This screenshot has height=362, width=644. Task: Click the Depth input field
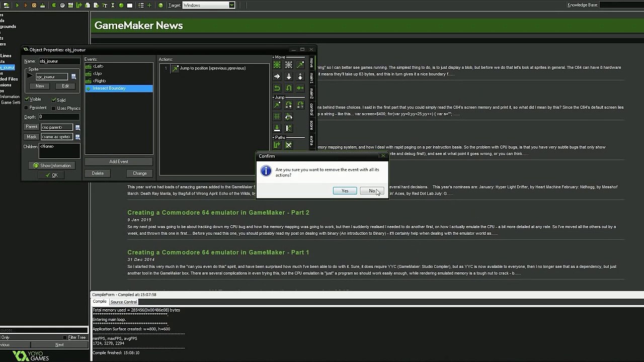coord(59,117)
